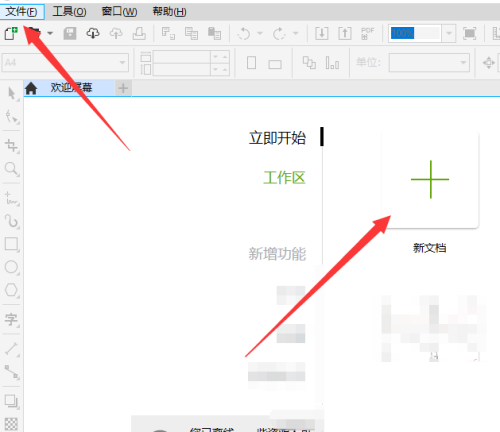Click the 新文档 plus thumbnail
Screen dimensions: 500x432
coord(430,180)
